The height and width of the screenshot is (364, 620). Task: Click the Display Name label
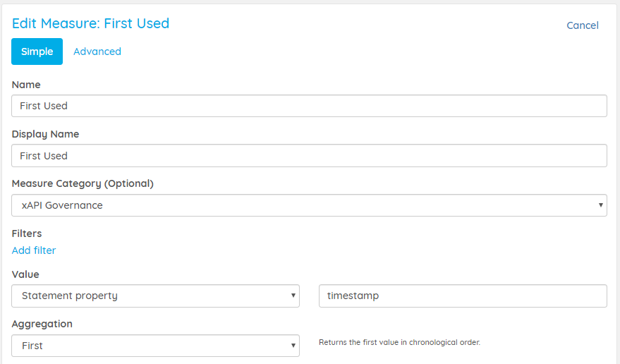pyautogui.click(x=45, y=134)
